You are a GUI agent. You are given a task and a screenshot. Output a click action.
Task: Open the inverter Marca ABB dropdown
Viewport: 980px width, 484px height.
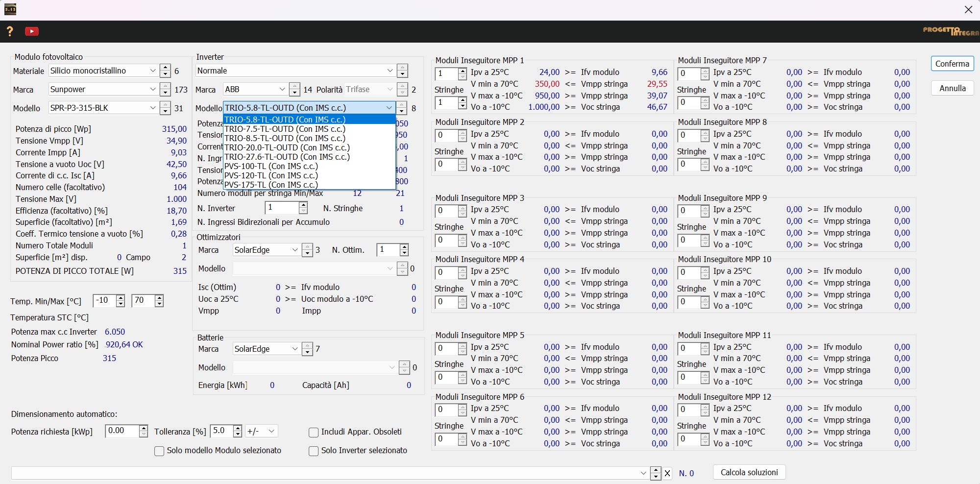(255, 89)
